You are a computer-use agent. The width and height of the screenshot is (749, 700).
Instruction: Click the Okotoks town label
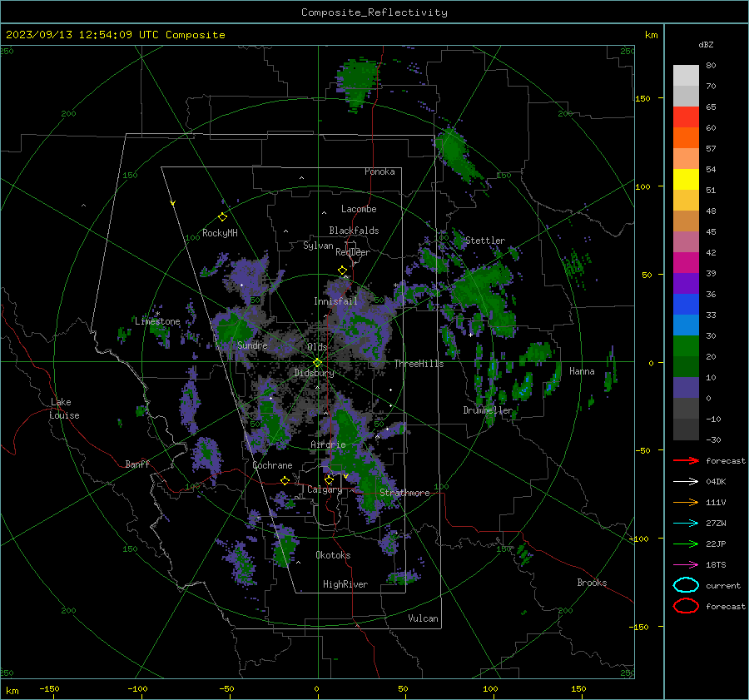[333, 555]
